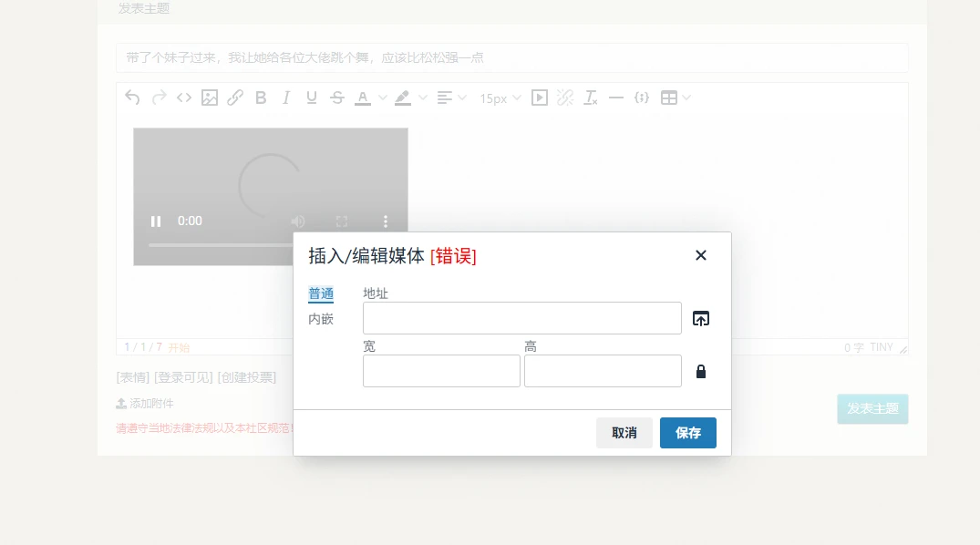Select the 普通 (general) tab
The image size is (980, 545).
[321, 293]
